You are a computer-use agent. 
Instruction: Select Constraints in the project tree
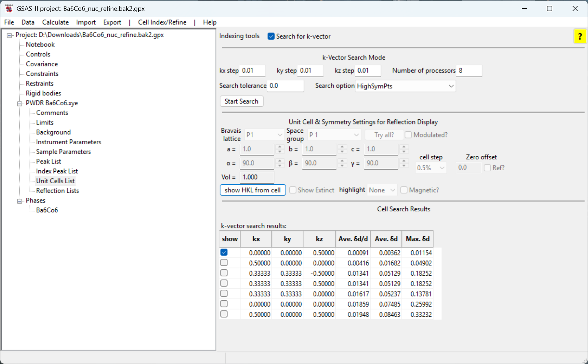click(x=42, y=74)
